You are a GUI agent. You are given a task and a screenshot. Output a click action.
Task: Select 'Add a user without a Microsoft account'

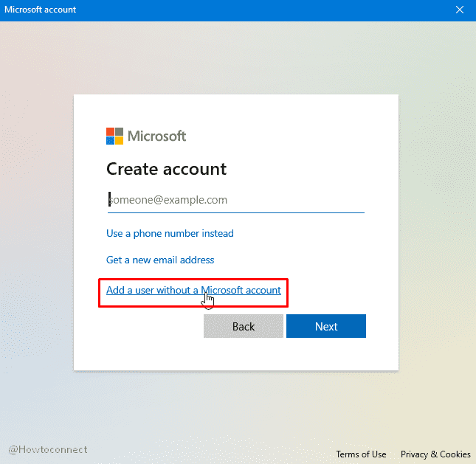coord(193,291)
